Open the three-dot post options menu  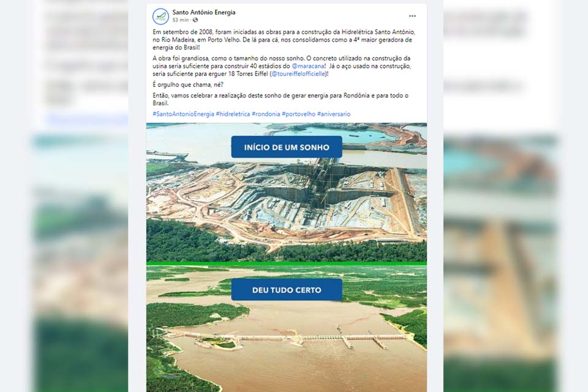click(412, 16)
